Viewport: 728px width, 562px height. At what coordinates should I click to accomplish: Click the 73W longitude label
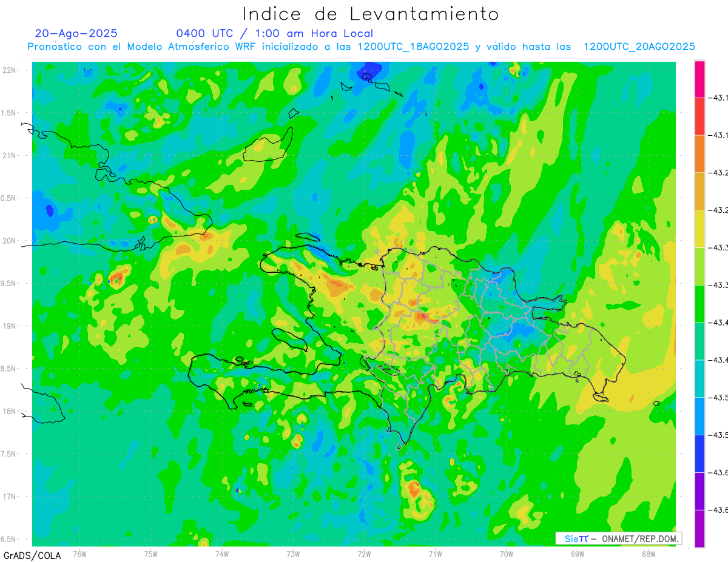[293, 554]
